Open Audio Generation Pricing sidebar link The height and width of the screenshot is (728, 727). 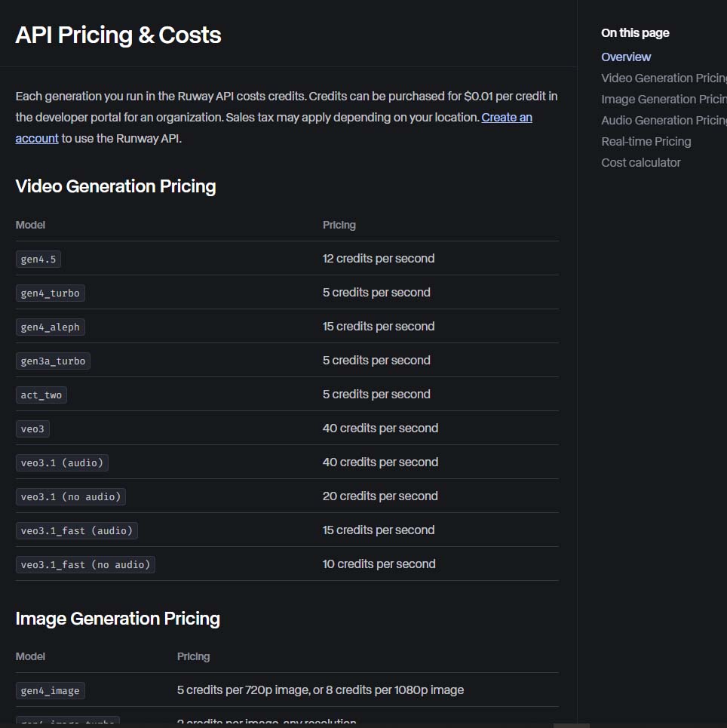tap(664, 120)
